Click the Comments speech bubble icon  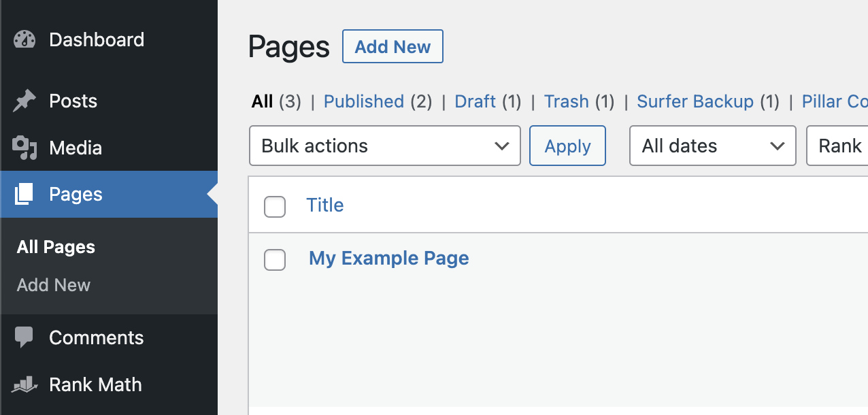coord(24,337)
